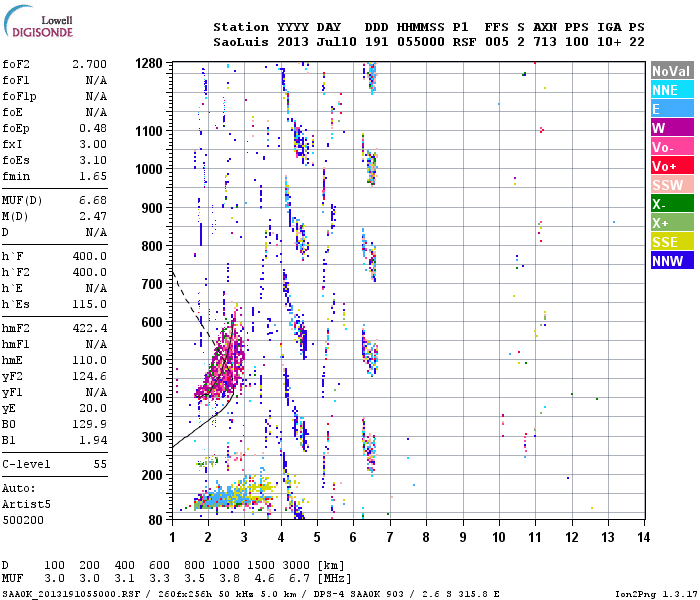Choose the NNW dark blue legend swatch
Image resolution: width=700 pixels, height=600 pixels.
672,261
